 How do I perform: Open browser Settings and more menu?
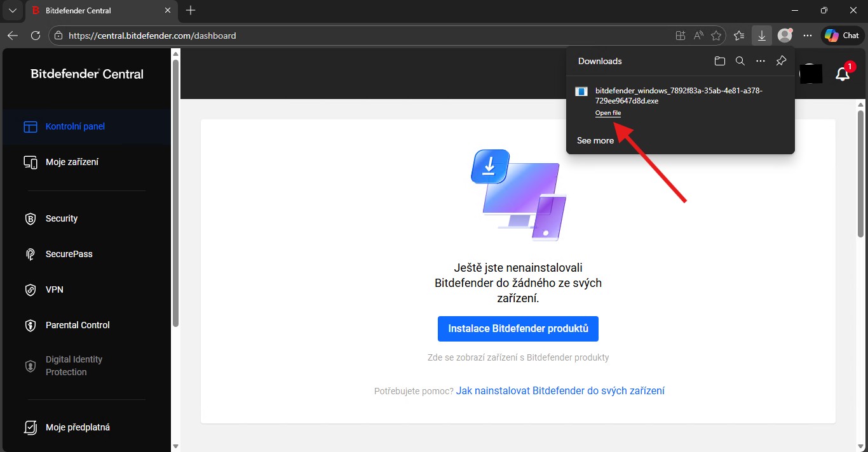click(807, 36)
